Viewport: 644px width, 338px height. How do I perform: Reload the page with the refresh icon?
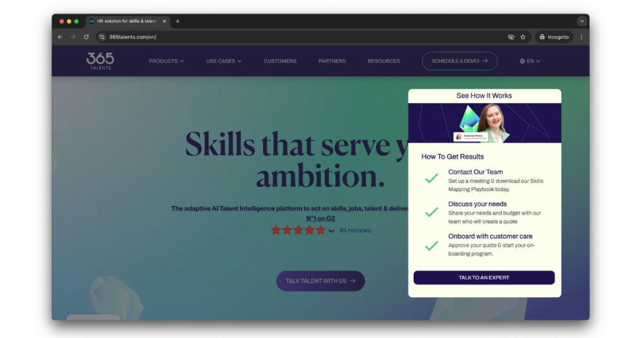tap(86, 37)
